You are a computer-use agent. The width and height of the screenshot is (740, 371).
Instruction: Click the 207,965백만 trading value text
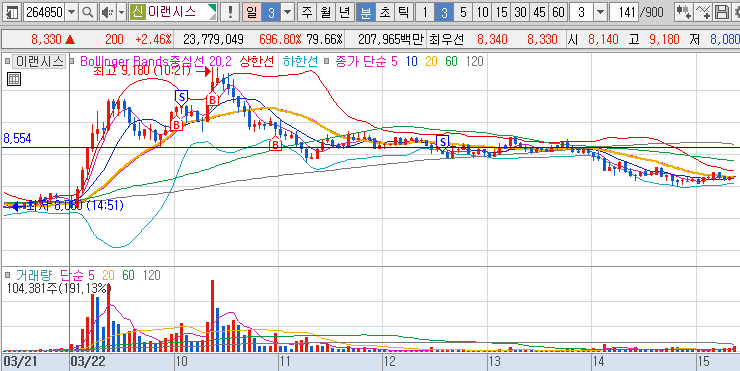[x=390, y=39]
